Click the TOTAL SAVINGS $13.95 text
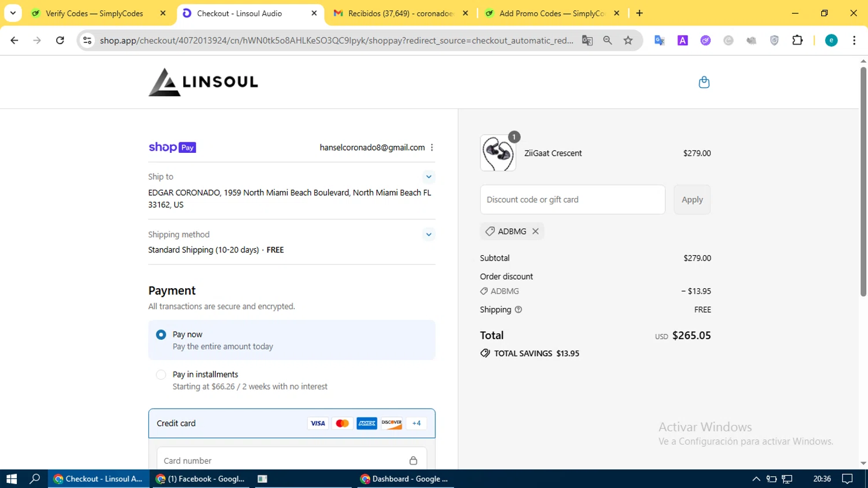Viewport: 868px width, 488px height. (536, 354)
